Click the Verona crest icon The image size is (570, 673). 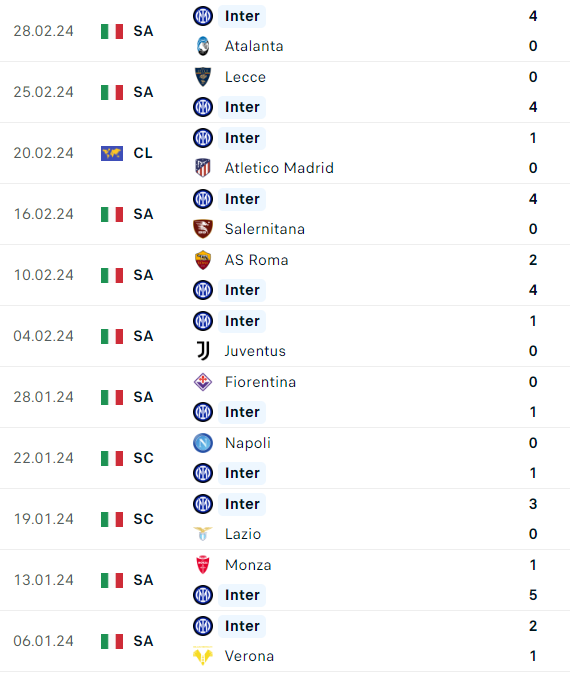(x=203, y=655)
